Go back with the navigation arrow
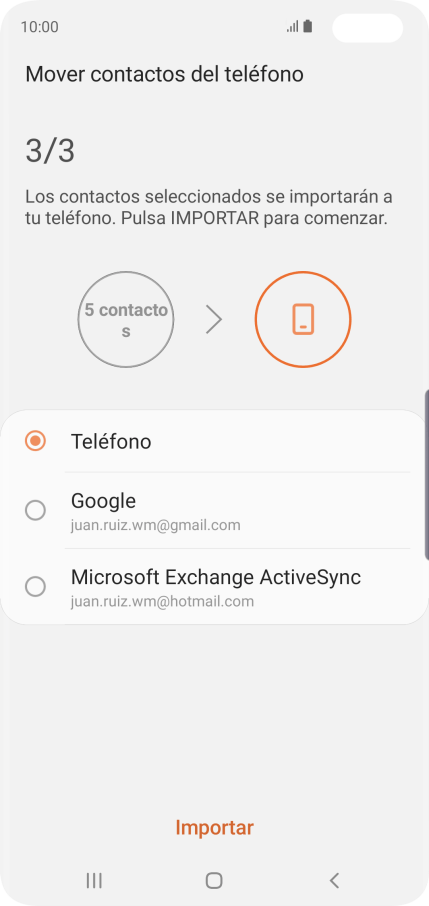The width and height of the screenshot is (429, 906). (x=334, y=880)
